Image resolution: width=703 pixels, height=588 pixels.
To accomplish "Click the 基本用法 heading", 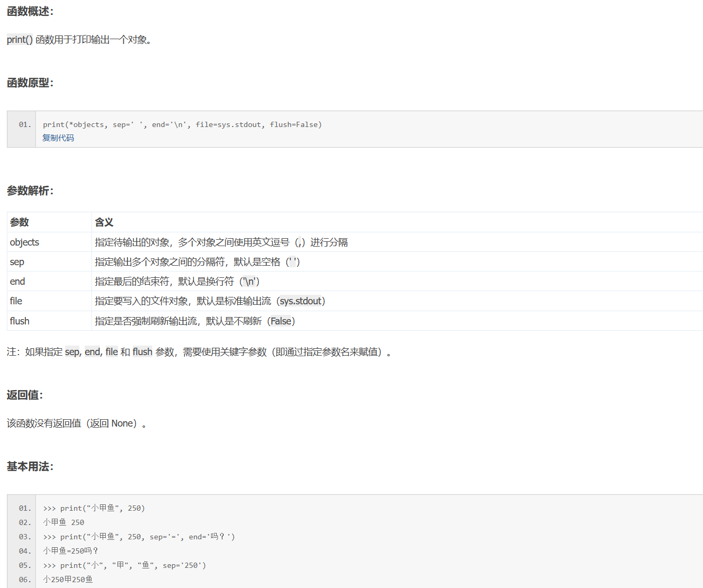I will 30,466.
